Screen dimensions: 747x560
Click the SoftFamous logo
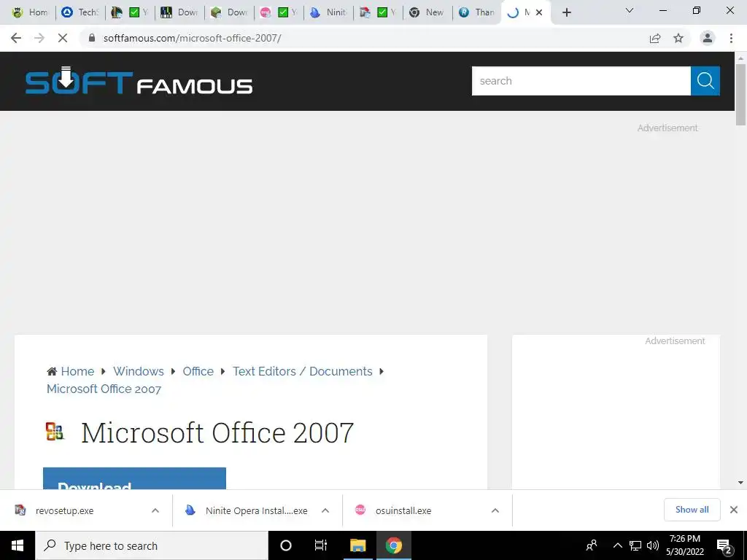point(139,81)
